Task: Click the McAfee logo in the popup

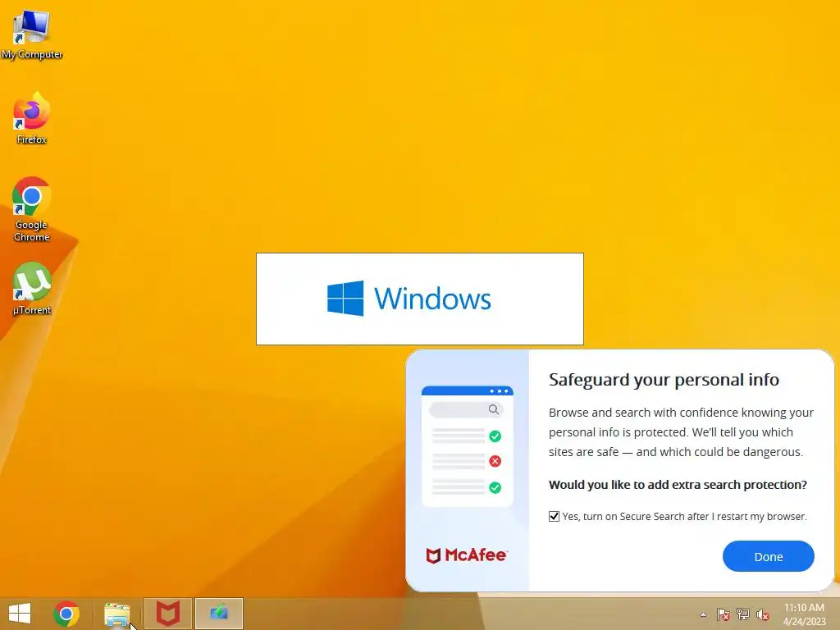Action: click(x=466, y=555)
